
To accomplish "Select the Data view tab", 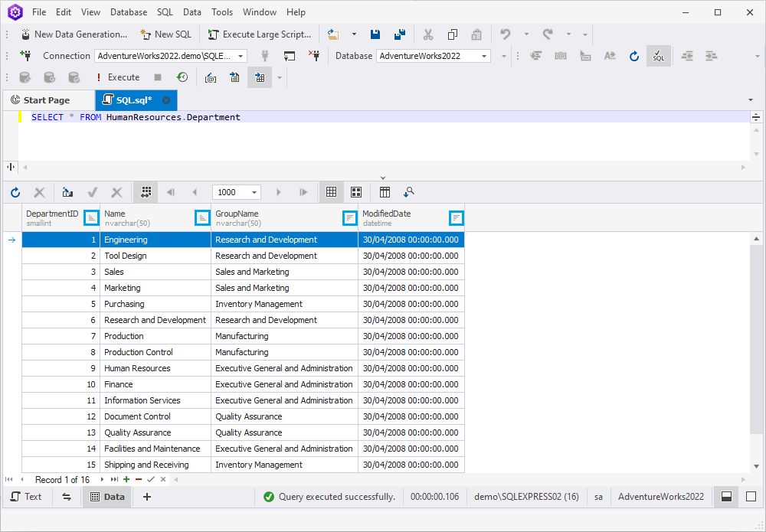I will tap(107, 496).
